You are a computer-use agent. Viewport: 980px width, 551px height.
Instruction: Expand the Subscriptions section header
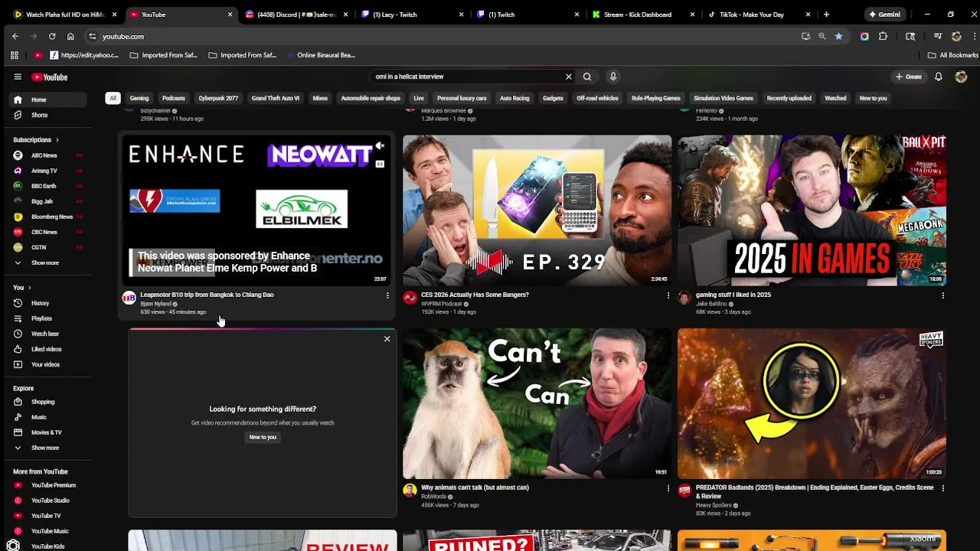click(x=36, y=140)
